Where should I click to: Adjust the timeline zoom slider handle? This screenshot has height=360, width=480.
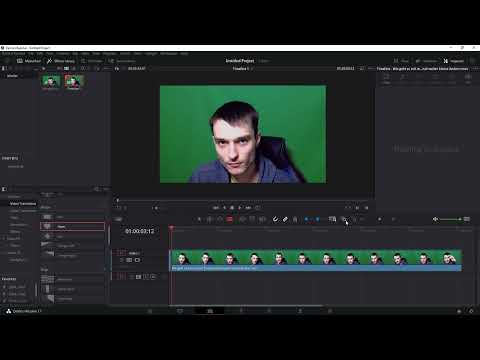click(x=380, y=219)
